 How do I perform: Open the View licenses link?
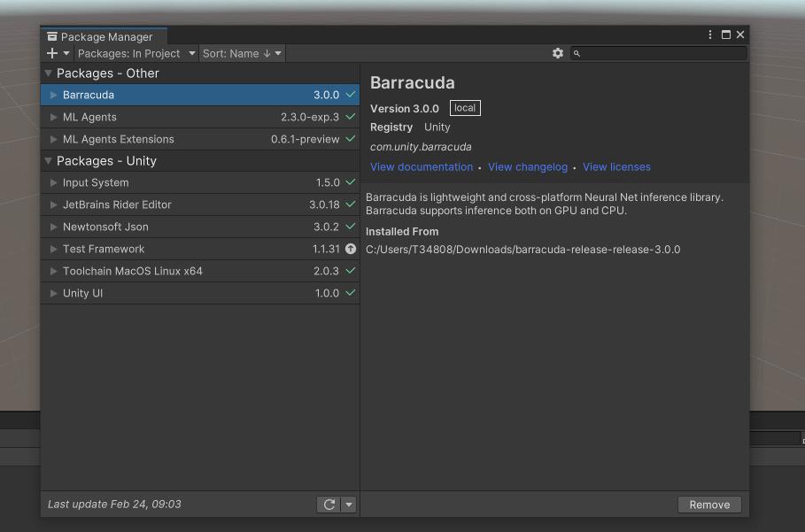pyautogui.click(x=616, y=166)
